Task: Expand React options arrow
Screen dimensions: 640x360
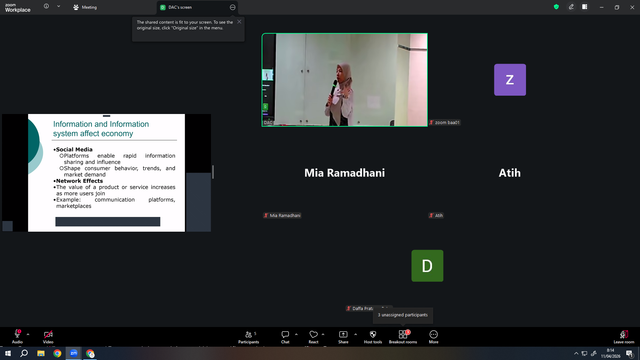Action: [x=323, y=334]
